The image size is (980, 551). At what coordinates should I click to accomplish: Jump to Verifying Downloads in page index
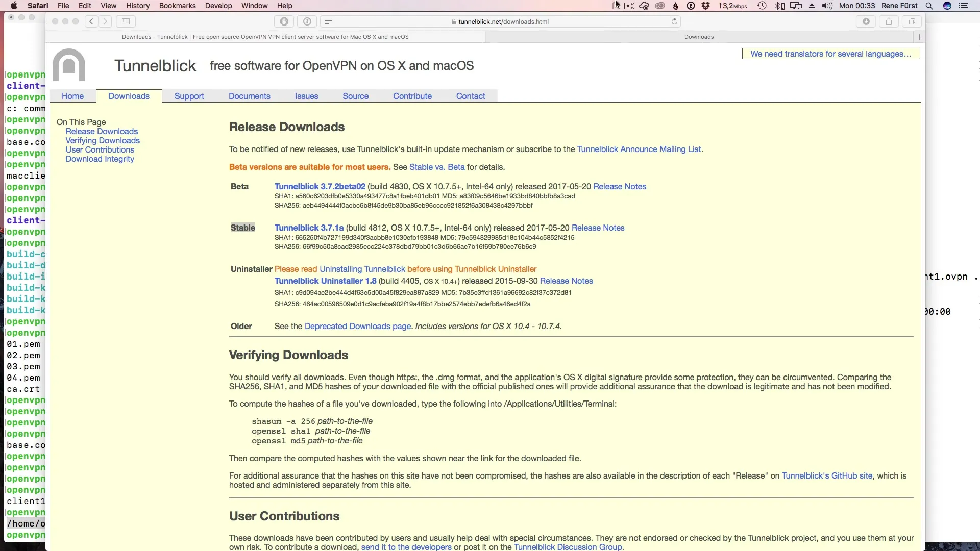click(103, 141)
